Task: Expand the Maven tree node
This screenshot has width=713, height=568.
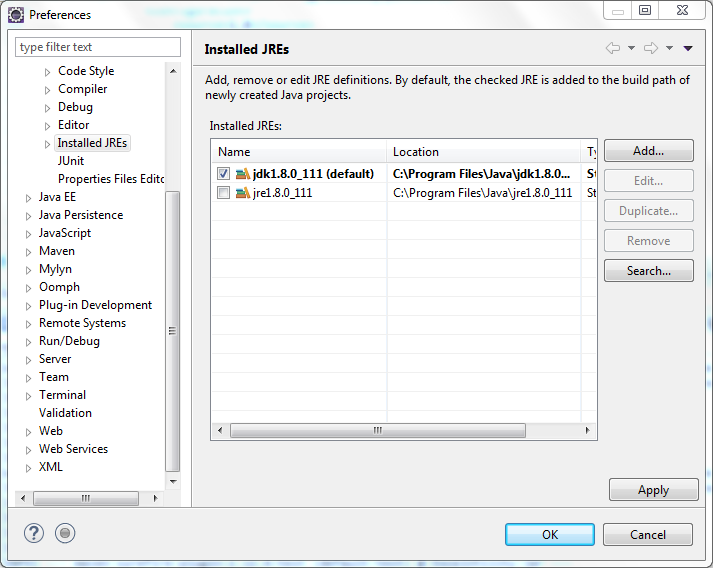Action: (x=28, y=252)
